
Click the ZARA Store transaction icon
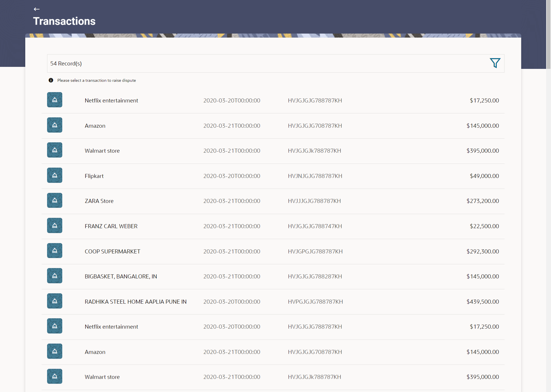click(x=55, y=200)
